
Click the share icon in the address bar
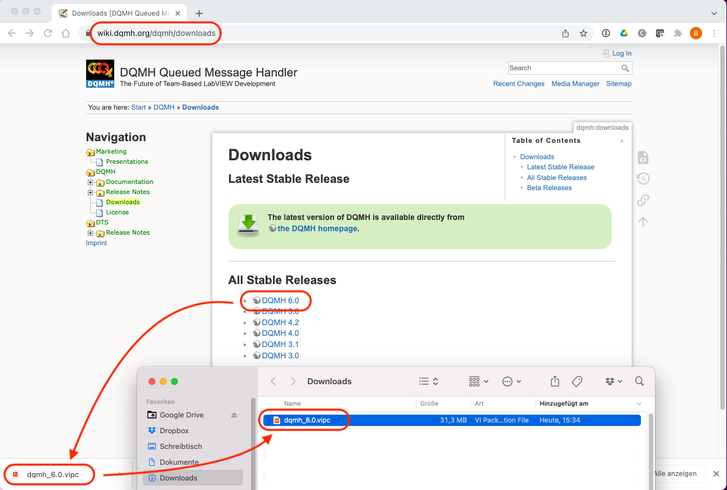565,33
